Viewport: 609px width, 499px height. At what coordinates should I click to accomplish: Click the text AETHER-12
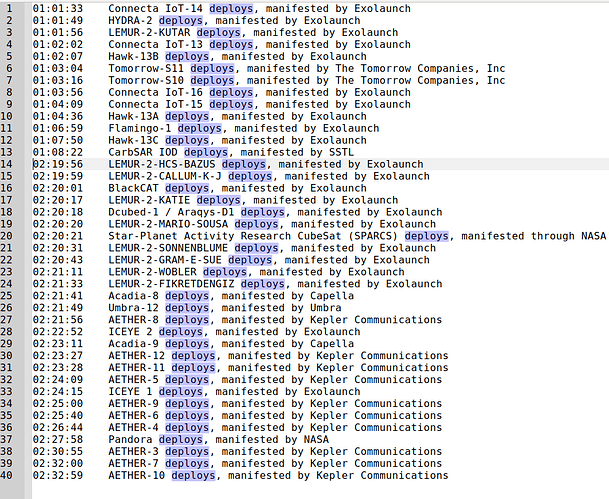(x=136, y=356)
